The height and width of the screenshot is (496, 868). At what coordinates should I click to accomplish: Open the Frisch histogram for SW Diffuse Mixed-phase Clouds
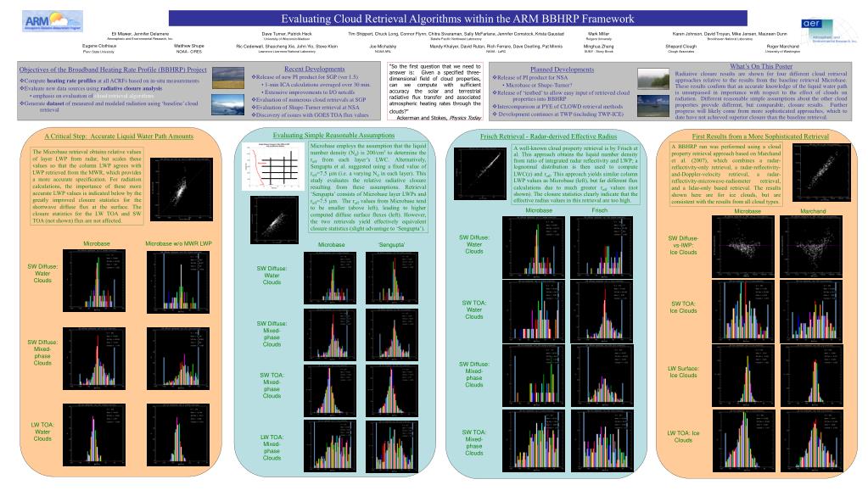pyautogui.click(x=602, y=376)
